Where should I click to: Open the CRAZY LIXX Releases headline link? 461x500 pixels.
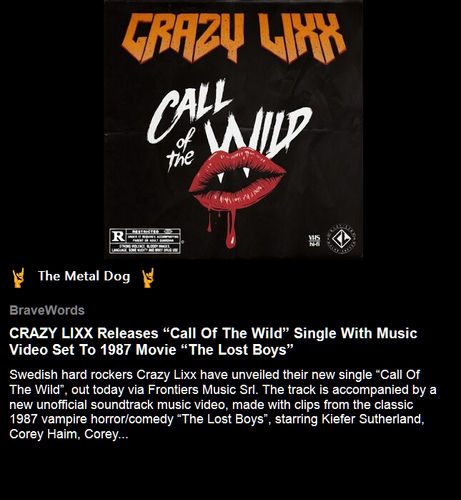(213, 341)
